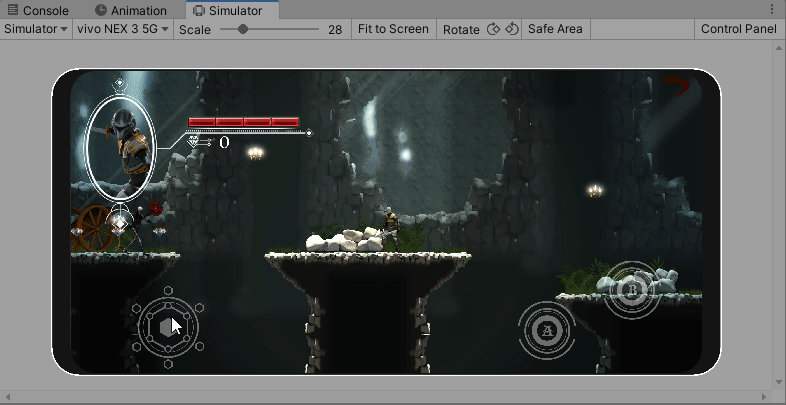This screenshot has height=405, width=786.
Task: Click the red health bar
Action: 244,122
